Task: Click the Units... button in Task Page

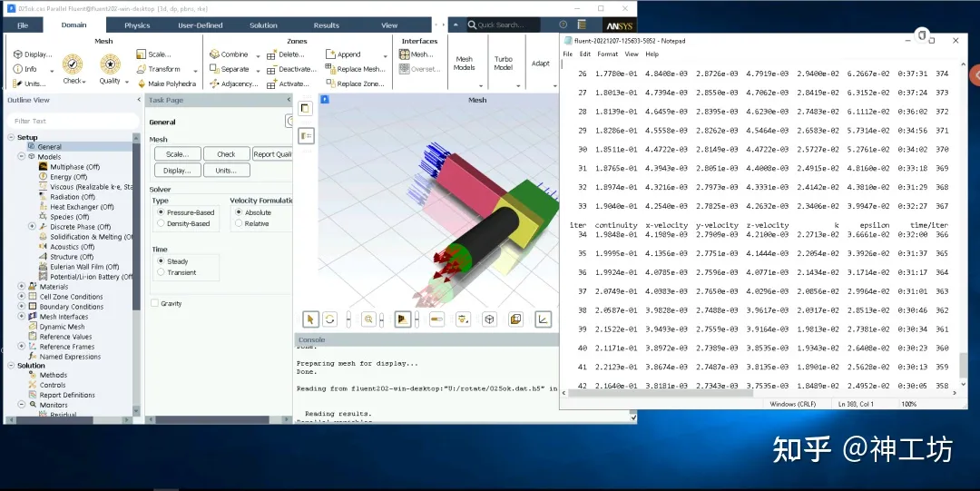Action: 226,170
